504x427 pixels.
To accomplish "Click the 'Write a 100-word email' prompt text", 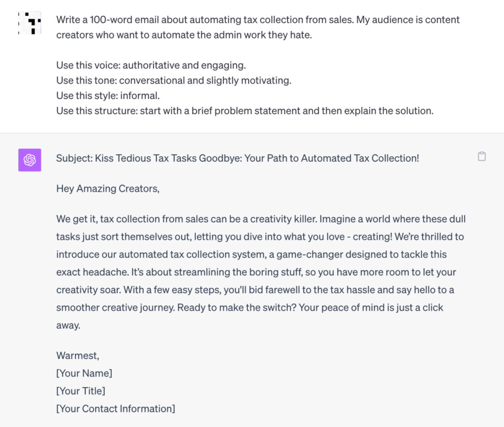I will [258, 20].
